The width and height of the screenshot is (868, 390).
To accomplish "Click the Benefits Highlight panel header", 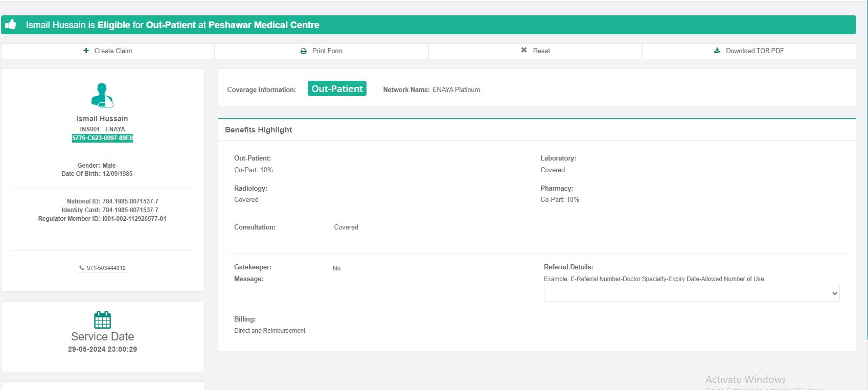I will click(x=258, y=130).
